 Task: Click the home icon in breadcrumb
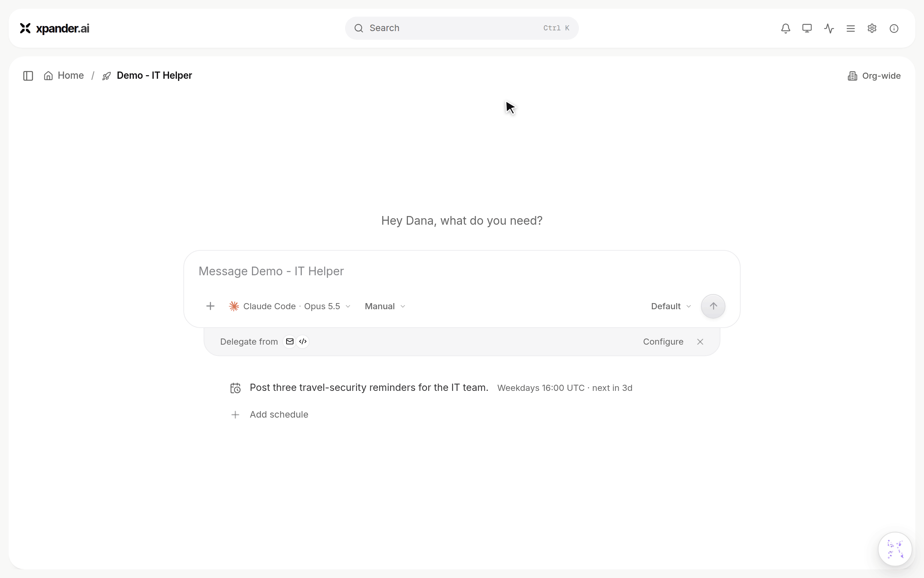pyautogui.click(x=48, y=76)
